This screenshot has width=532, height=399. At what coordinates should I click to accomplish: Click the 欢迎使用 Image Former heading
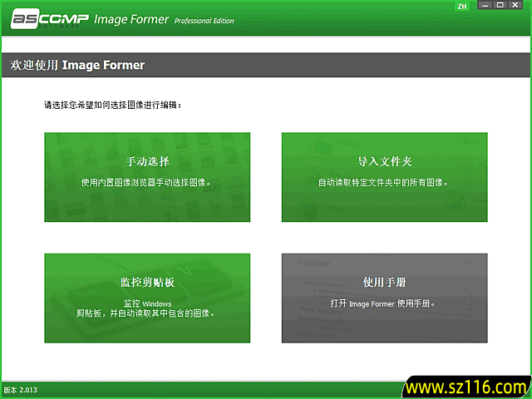pyautogui.click(x=77, y=65)
